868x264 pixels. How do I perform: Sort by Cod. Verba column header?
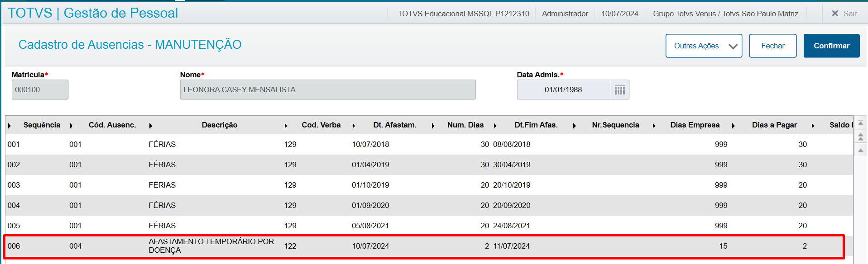tap(321, 125)
